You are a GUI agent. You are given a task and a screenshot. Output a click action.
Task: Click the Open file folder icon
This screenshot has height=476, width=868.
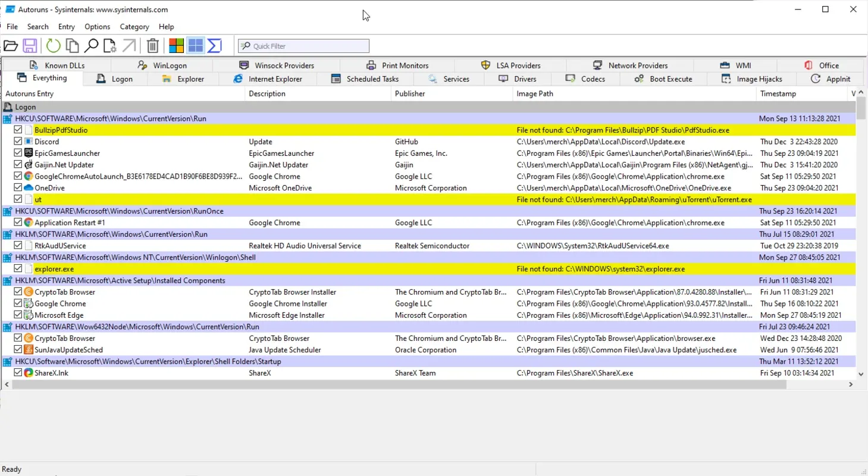click(x=11, y=46)
